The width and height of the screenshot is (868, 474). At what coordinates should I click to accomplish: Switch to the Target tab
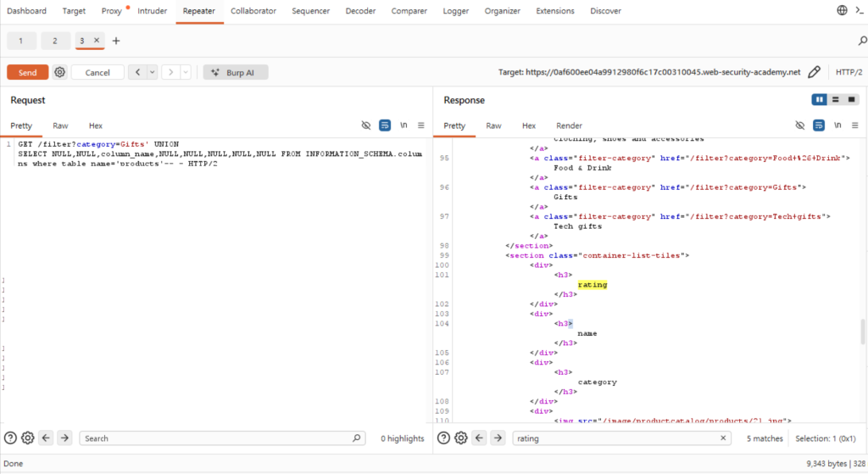(x=74, y=11)
